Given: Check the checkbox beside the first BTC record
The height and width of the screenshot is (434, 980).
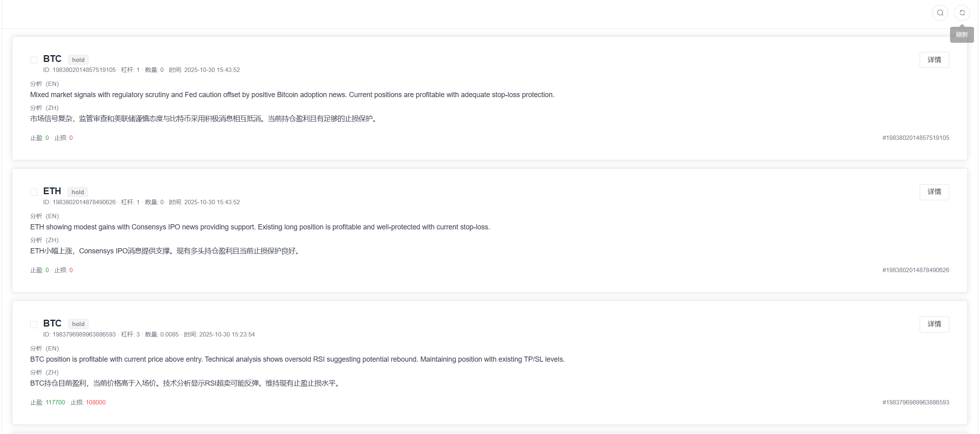Looking at the screenshot, I should [34, 60].
